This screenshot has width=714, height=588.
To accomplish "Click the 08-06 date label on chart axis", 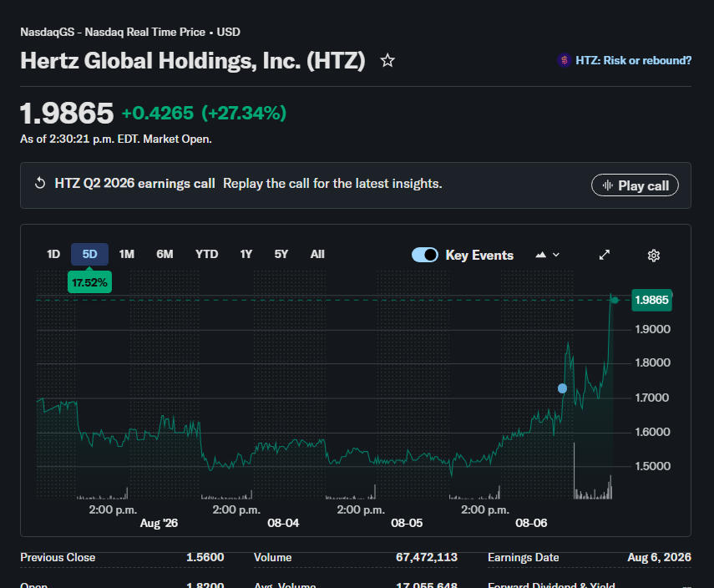I will (531, 523).
